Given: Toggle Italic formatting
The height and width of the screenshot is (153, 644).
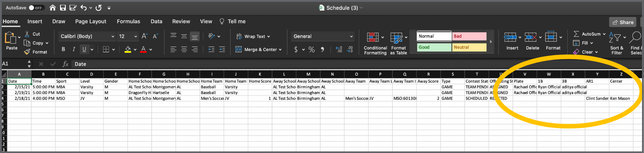Looking at the screenshot, I should pos(74,49).
